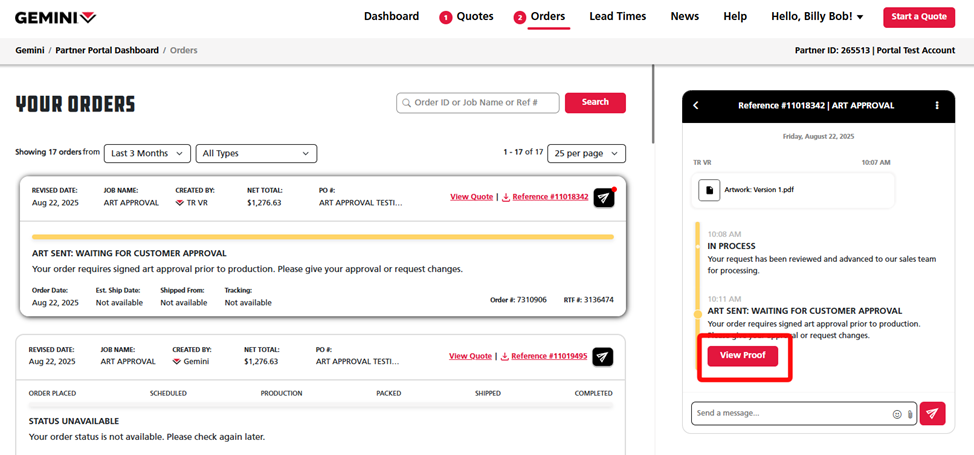This screenshot has width=974, height=455.
Task: Open View Quote link for first order
Action: [x=471, y=197]
